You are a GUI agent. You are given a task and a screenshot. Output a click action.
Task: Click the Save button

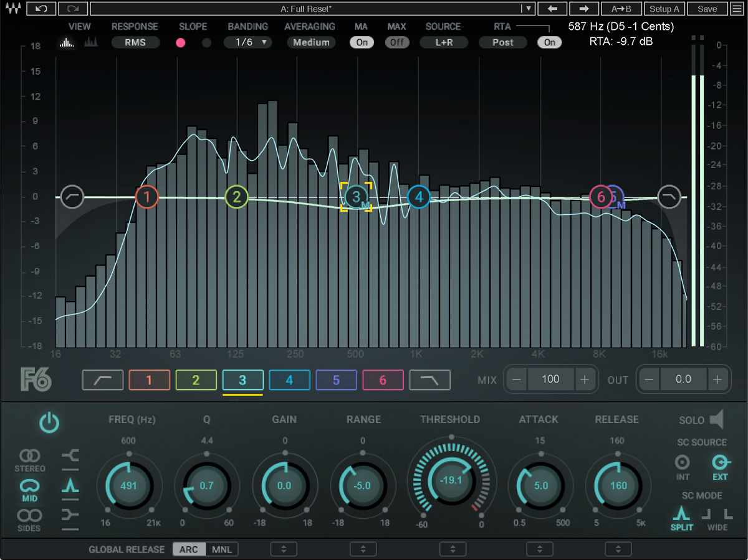pos(707,9)
